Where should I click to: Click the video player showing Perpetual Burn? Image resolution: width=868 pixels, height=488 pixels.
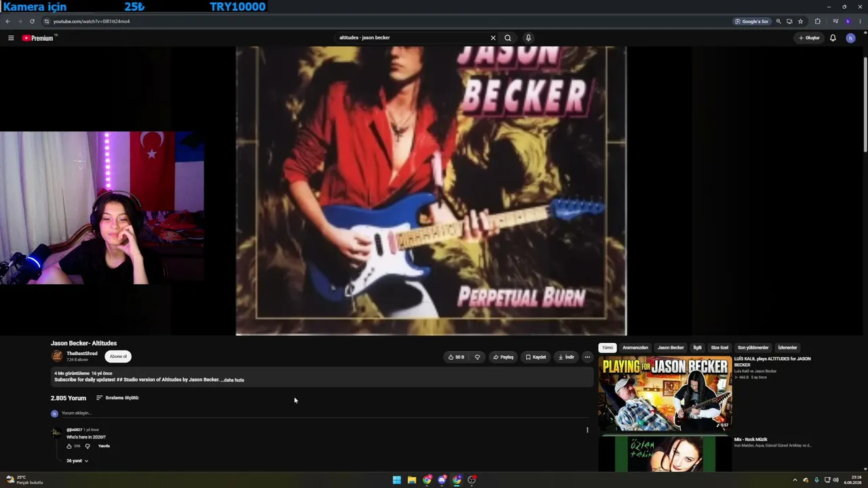click(x=431, y=191)
